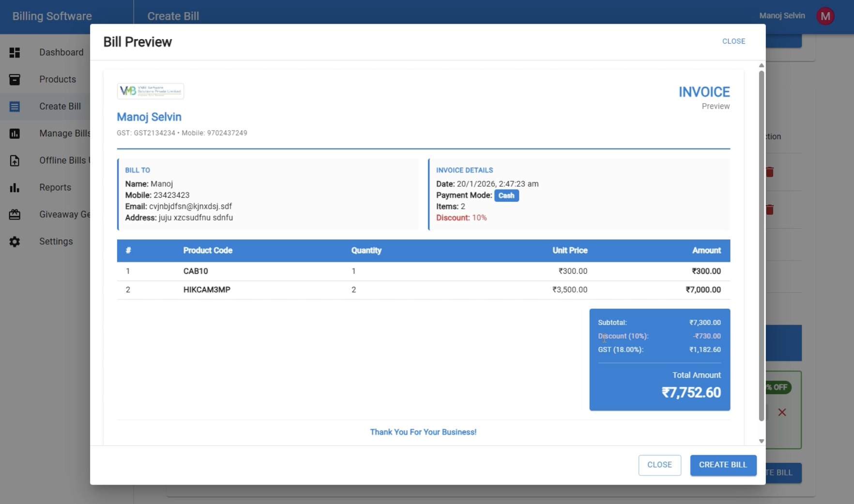Screen dimensions: 854x504
Task: Remove the discount offer via the X
Action: pyautogui.click(x=782, y=412)
